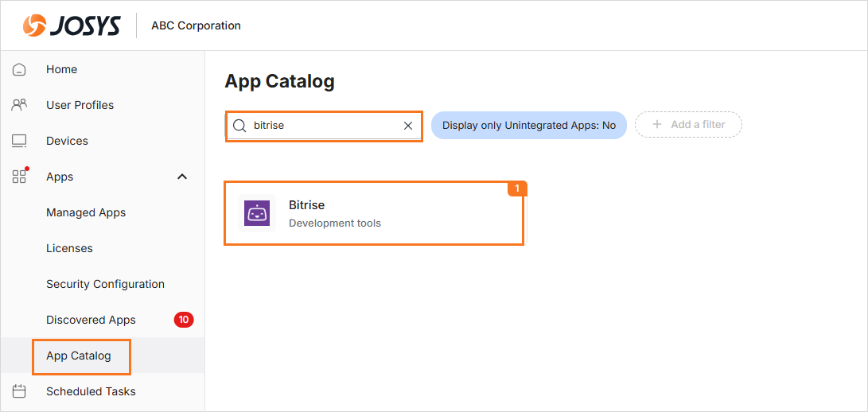The image size is (868, 412).
Task: Open Discovered Apps
Action: point(91,320)
